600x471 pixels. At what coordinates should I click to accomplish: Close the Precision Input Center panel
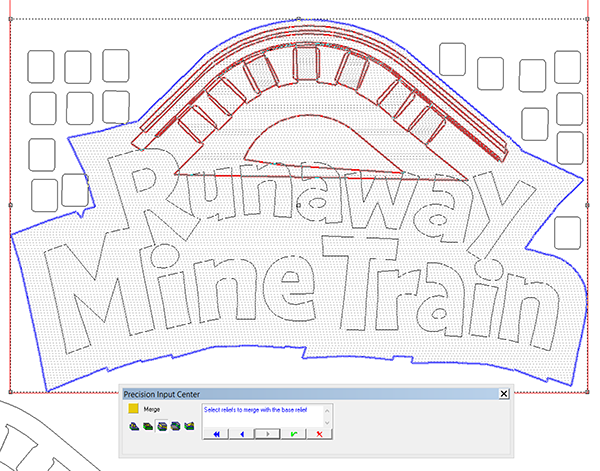click(x=504, y=394)
